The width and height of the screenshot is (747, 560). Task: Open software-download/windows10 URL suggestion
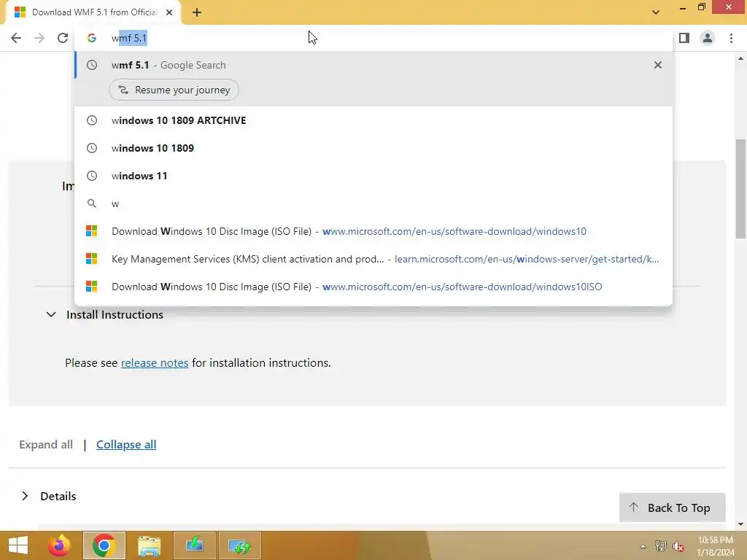click(373, 231)
